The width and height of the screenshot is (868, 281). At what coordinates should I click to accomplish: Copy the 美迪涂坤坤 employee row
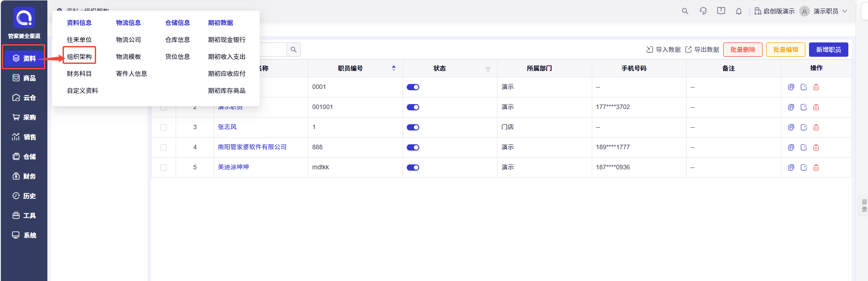791,168
